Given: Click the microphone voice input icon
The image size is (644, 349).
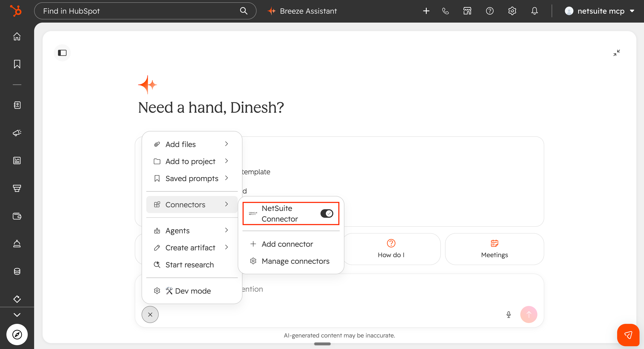Looking at the screenshot, I should [509, 314].
